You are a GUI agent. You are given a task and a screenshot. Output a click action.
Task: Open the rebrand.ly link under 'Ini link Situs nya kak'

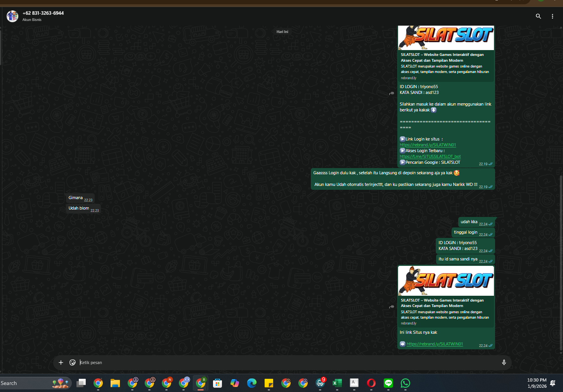[x=435, y=344]
